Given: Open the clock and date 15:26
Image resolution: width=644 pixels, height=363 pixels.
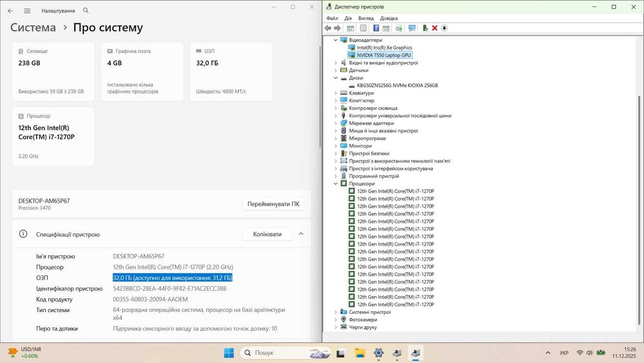Looking at the screenshot, I should [x=624, y=353].
